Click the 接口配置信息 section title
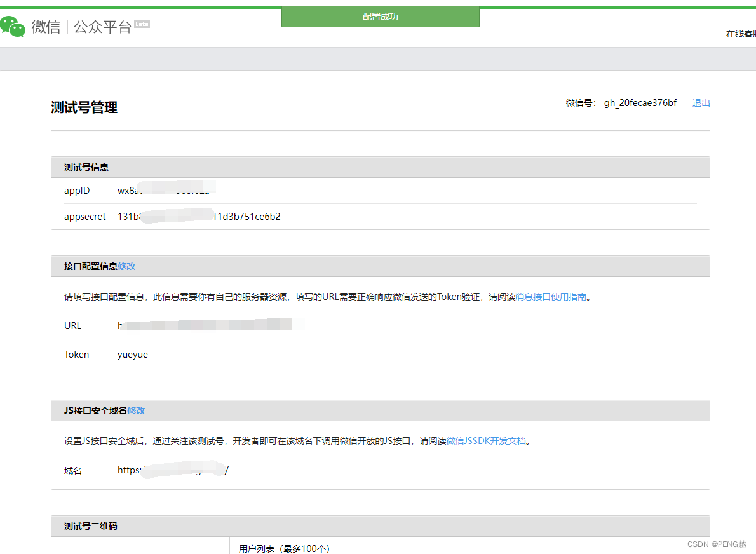Image resolution: width=756 pixels, height=554 pixels. [91, 266]
